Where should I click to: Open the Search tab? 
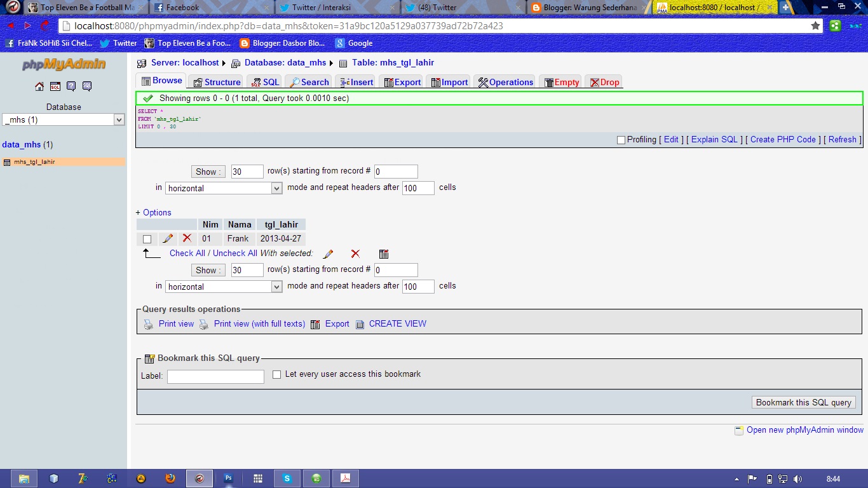(309, 82)
